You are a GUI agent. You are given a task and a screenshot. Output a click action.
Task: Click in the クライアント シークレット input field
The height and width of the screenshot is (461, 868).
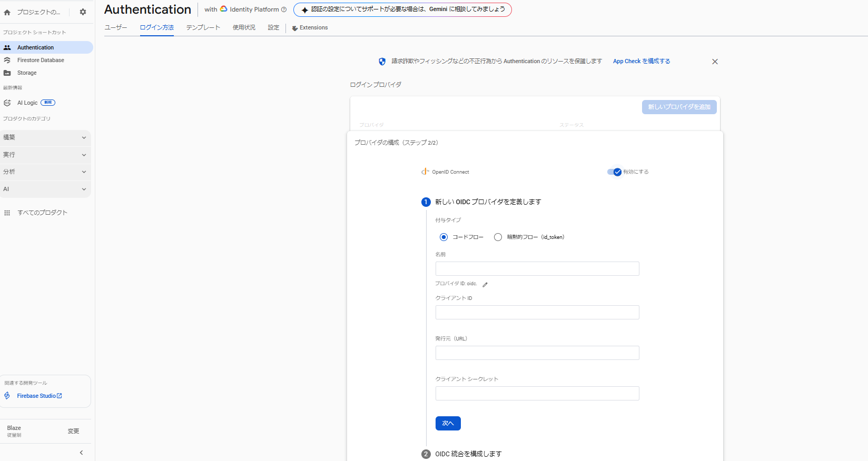(537, 394)
